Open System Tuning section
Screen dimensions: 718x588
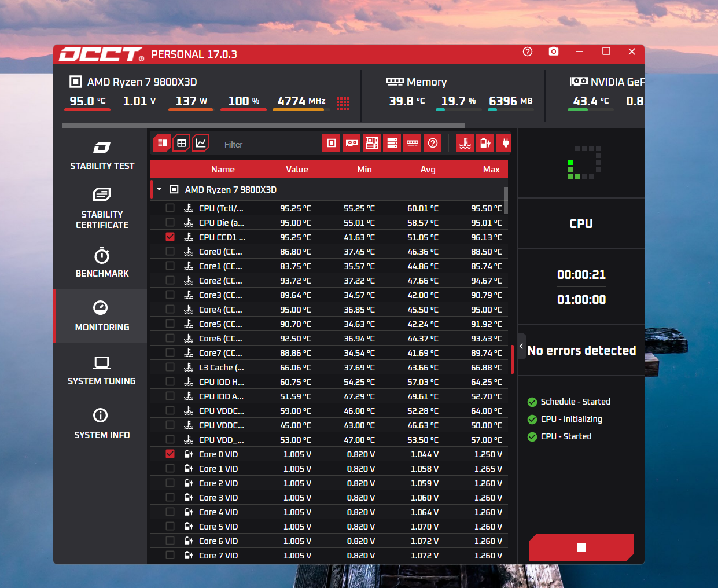tap(102, 370)
